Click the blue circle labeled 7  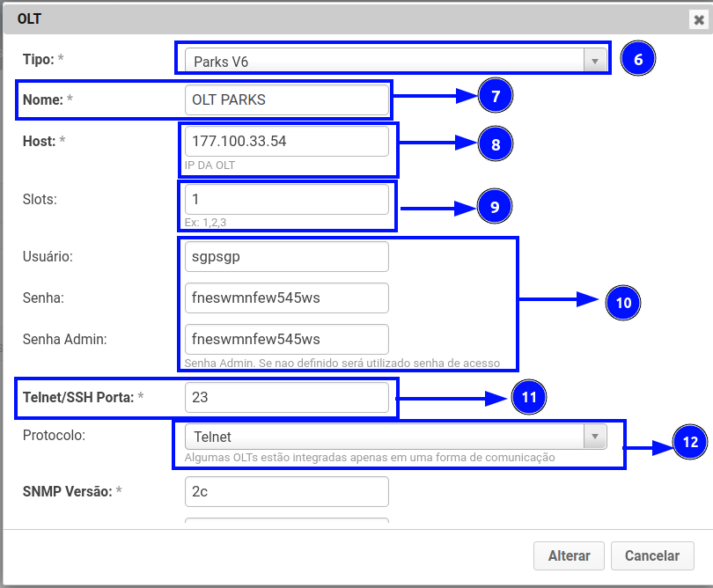point(496,96)
